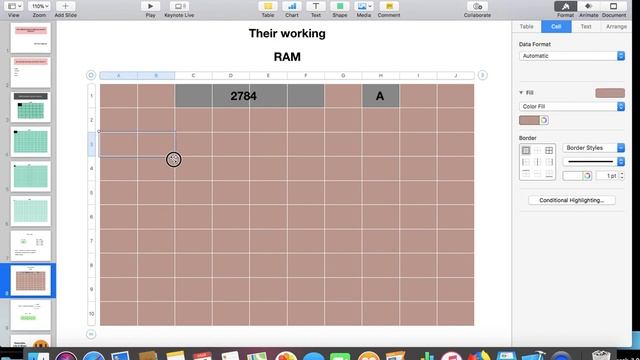The height and width of the screenshot is (360, 640).
Task: Start Keynote Live
Action: pyautogui.click(x=179, y=6)
